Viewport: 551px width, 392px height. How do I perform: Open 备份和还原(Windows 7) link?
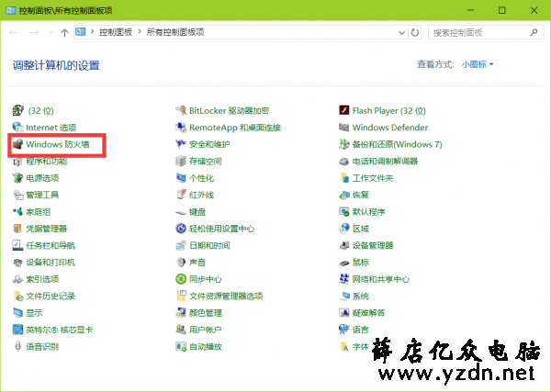[397, 144]
